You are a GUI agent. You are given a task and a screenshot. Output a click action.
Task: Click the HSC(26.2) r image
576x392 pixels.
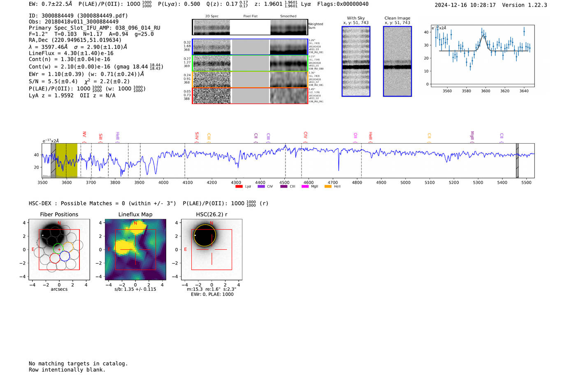[x=211, y=250]
